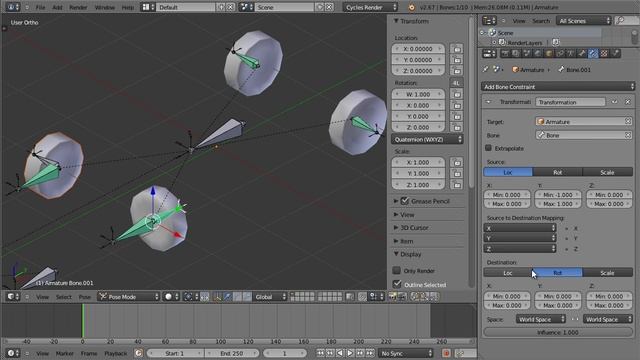Uncheck Outline Selected

coord(397,284)
